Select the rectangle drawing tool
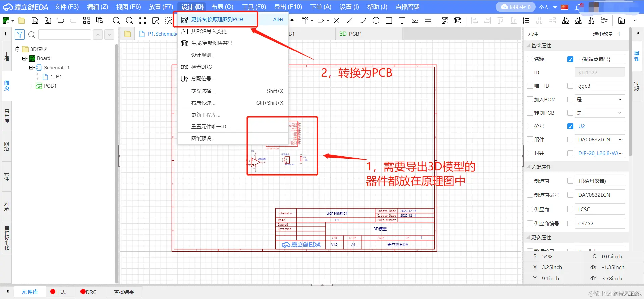 pos(389,21)
